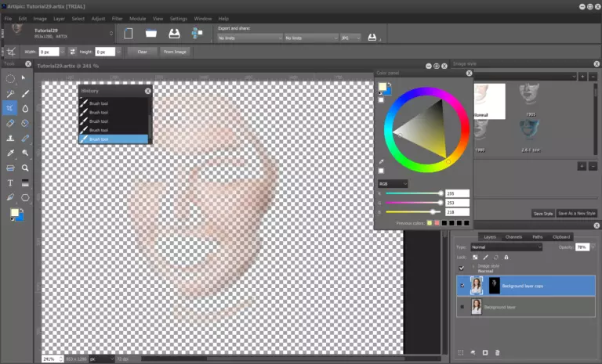
Task: Open the Adjust menu
Action: (98, 19)
